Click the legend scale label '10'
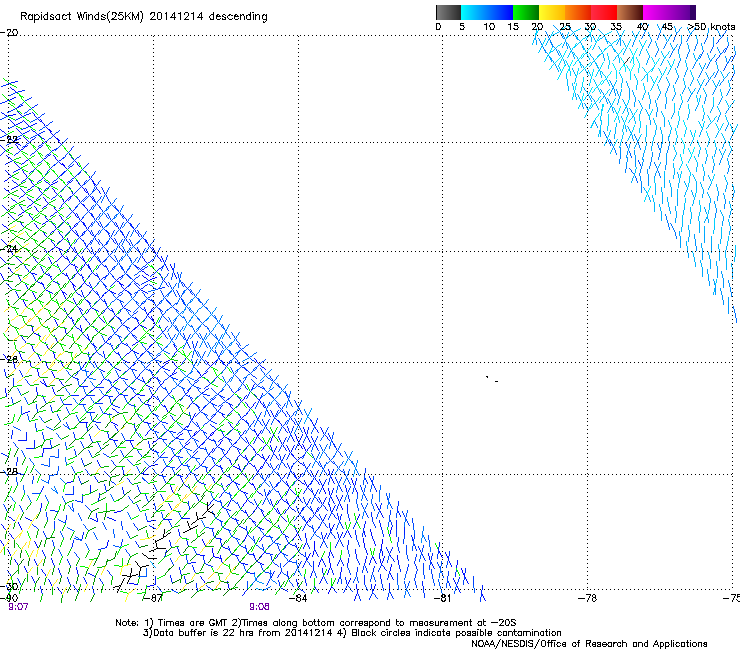 (x=489, y=27)
